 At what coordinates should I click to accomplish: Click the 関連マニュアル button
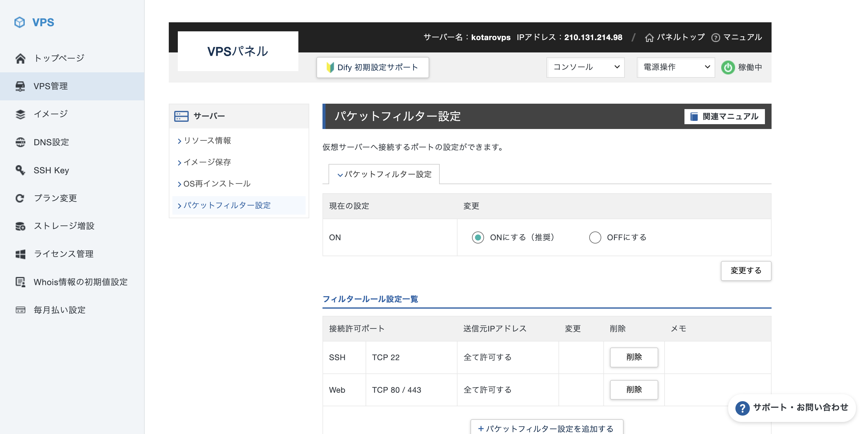(x=725, y=117)
